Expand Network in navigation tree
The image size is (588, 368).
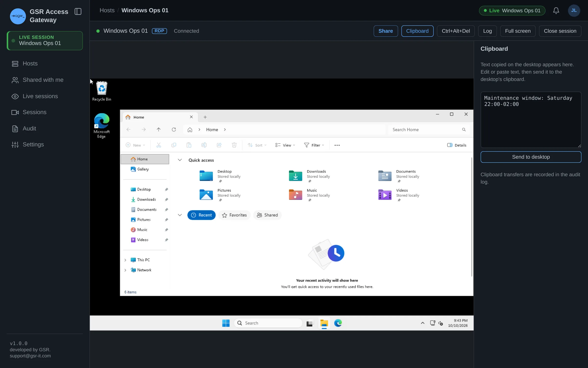(x=125, y=270)
